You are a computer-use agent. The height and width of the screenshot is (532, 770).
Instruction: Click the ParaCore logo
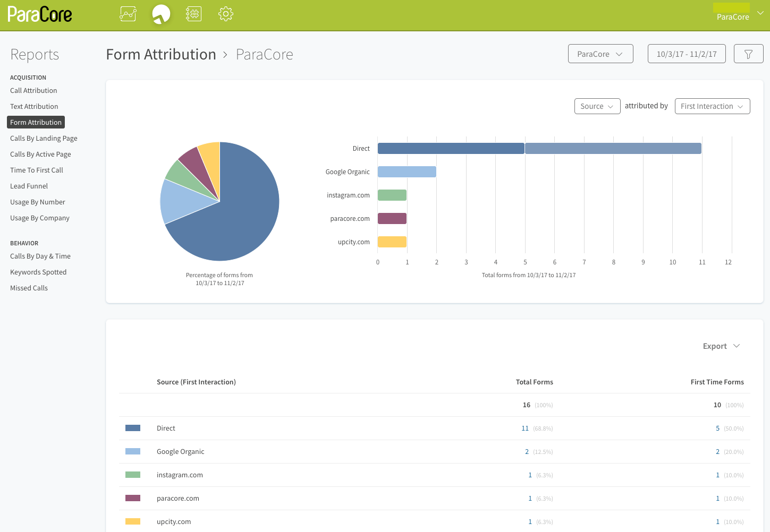pyautogui.click(x=40, y=14)
